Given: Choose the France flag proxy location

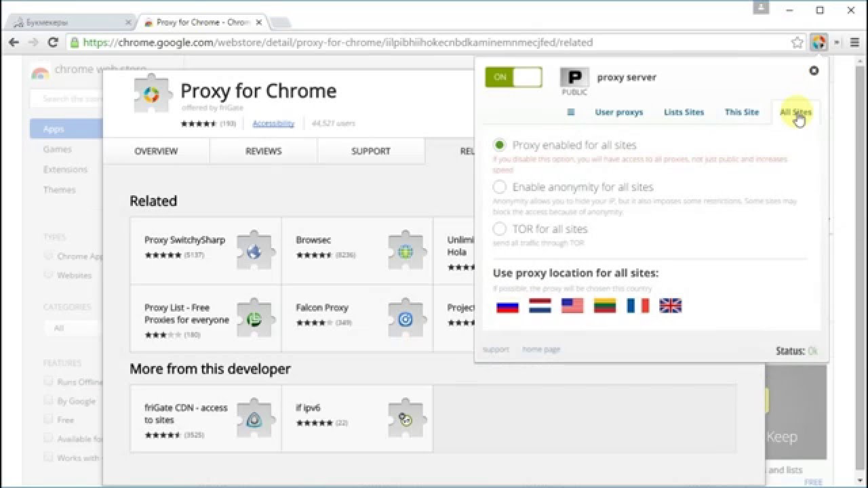Looking at the screenshot, I should click(x=637, y=306).
